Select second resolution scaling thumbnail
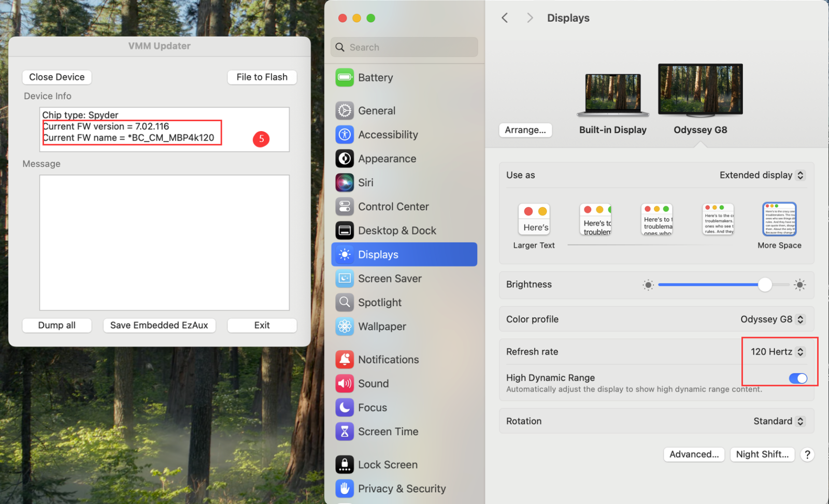Viewport: 829px width, 504px height. point(596,219)
